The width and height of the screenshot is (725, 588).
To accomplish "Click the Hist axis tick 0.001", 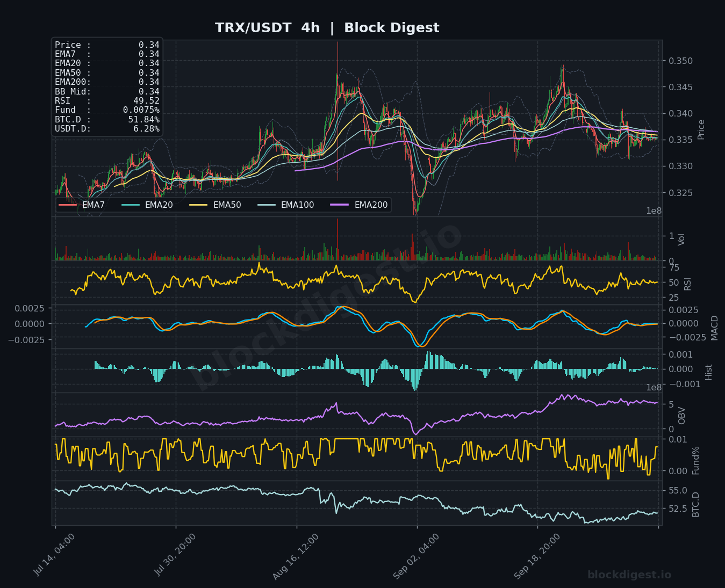I will pyautogui.click(x=681, y=354).
